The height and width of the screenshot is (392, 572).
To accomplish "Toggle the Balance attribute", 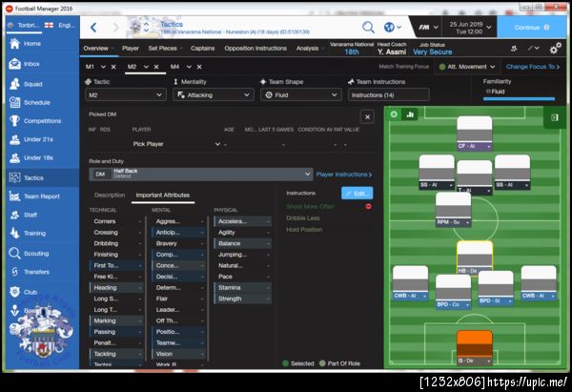I will pyautogui.click(x=242, y=243).
